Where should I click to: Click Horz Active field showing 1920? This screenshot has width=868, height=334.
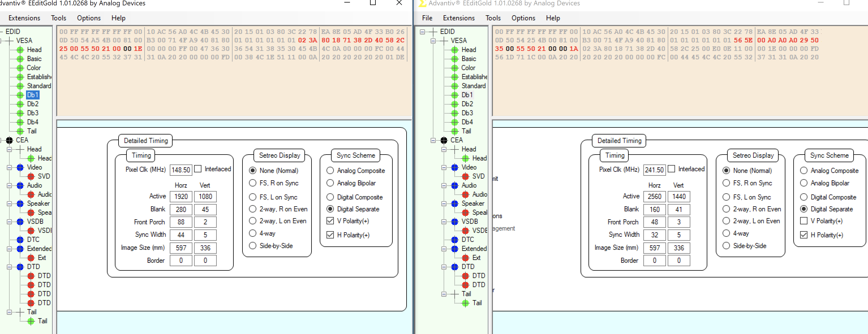tap(181, 197)
